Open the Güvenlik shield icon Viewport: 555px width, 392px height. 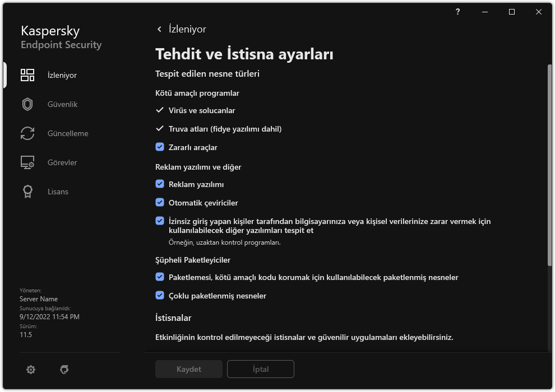(27, 105)
